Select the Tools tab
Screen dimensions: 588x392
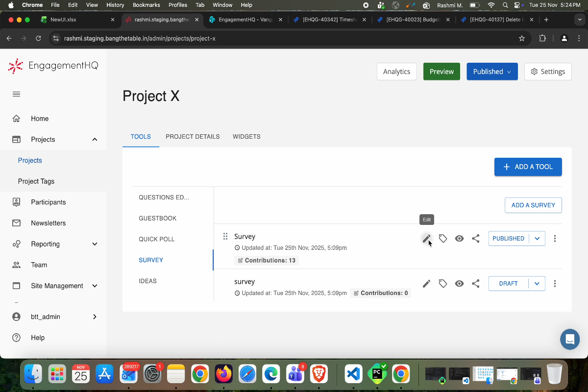[x=141, y=137]
